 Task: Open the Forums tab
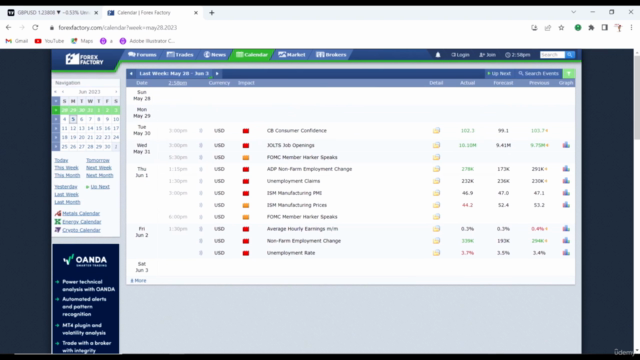tap(142, 55)
